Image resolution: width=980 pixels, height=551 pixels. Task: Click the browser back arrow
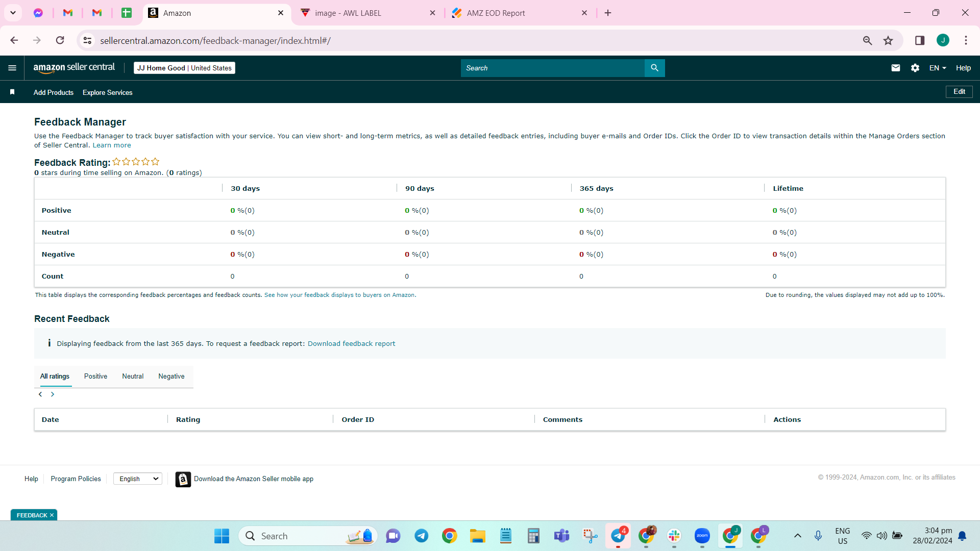point(14,40)
